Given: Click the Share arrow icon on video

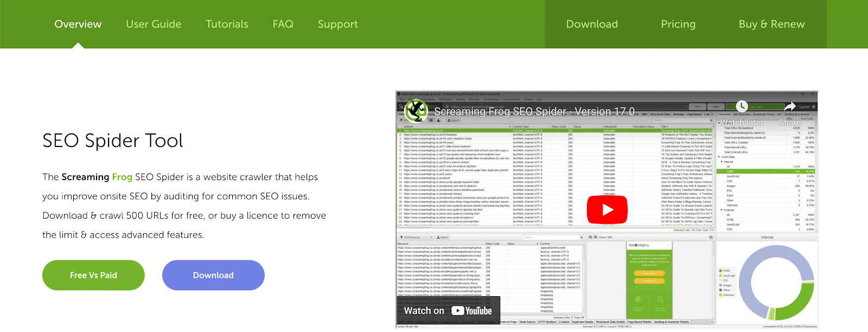Looking at the screenshot, I should point(790,106).
